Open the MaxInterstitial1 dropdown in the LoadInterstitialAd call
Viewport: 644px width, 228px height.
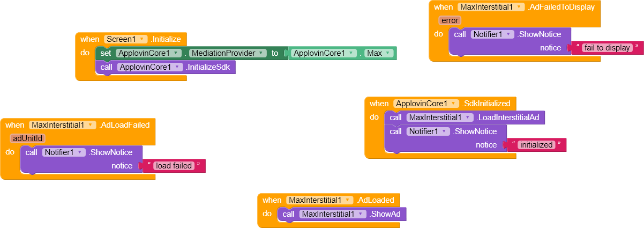pos(440,117)
